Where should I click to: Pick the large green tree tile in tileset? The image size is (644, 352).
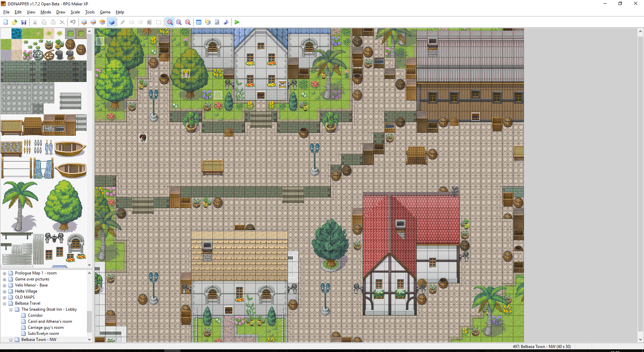pyautogui.click(x=63, y=206)
